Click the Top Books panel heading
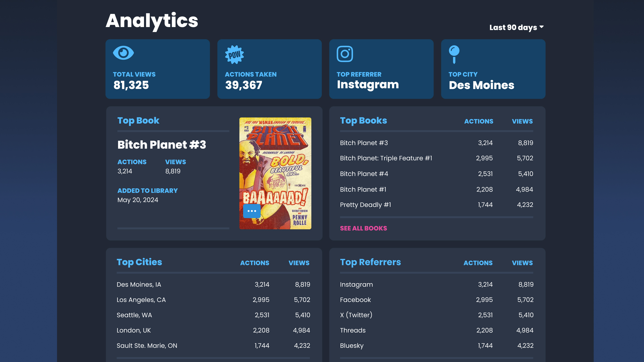The height and width of the screenshot is (362, 644). [364, 121]
